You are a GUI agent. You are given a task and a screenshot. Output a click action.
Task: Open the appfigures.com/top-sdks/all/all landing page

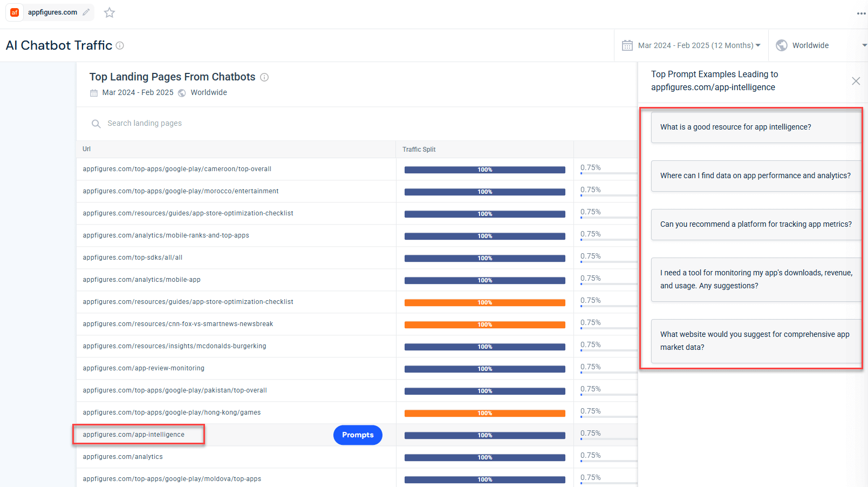(x=133, y=258)
